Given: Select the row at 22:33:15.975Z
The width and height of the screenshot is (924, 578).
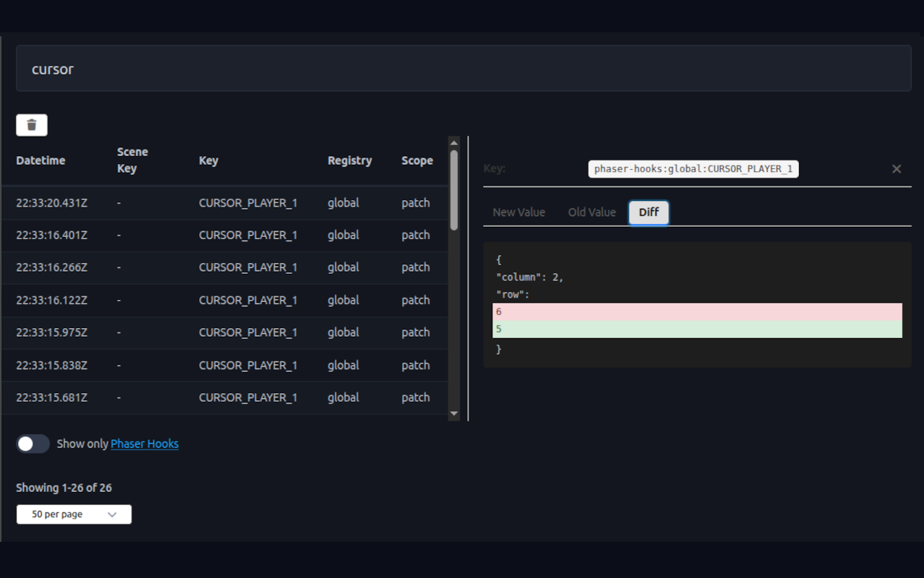Looking at the screenshot, I should [225, 333].
